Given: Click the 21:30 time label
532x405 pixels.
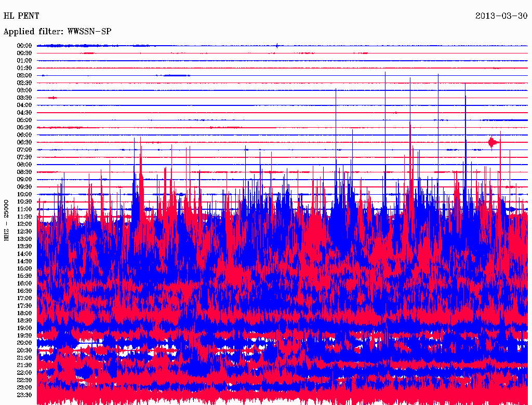Looking at the screenshot, I should (24, 365).
